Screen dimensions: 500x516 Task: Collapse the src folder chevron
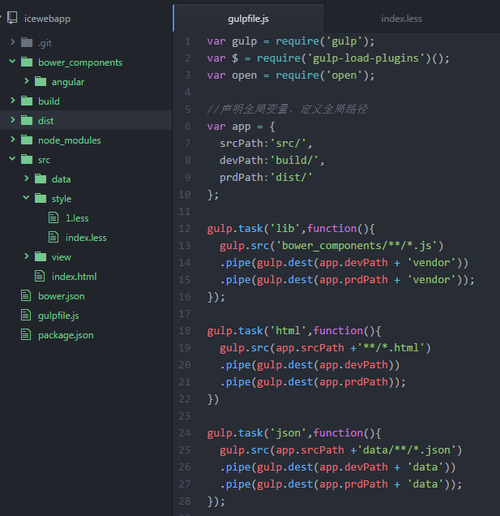pyautogui.click(x=12, y=159)
